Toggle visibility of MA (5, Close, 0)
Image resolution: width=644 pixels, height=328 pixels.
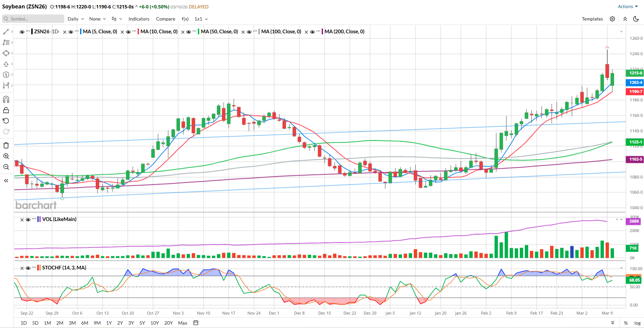click(71, 32)
